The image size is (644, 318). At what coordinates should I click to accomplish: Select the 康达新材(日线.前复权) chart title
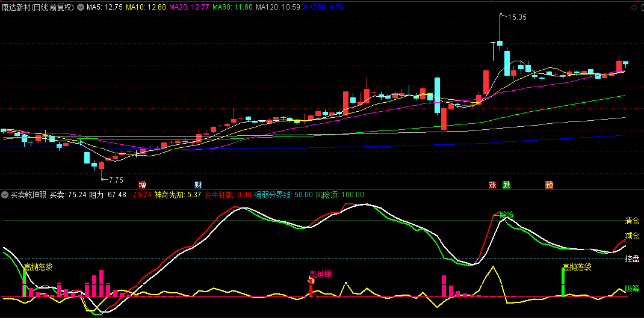(38, 7)
